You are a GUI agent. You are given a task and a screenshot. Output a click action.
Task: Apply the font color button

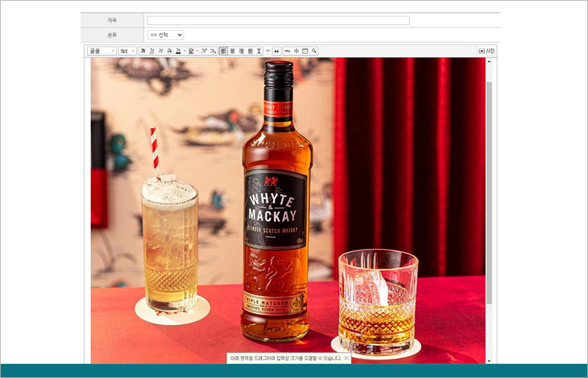pyautogui.click(x=178, y=51)
